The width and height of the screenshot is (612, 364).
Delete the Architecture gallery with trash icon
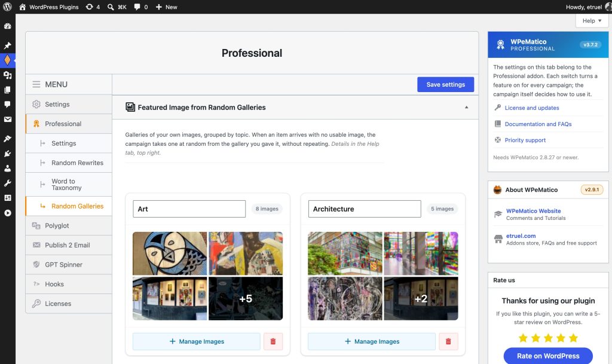pyautogui.click(x=448, y=341)
